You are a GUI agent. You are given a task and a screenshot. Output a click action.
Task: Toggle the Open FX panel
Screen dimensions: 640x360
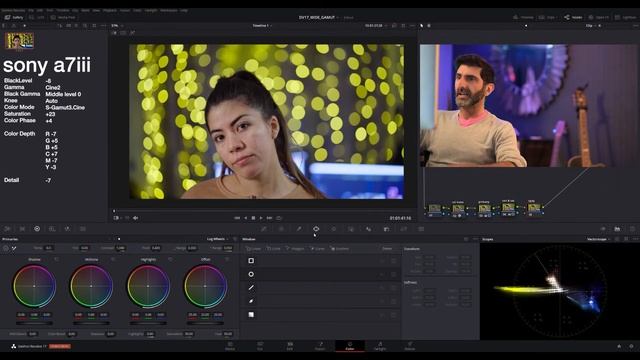[x=600, y=18]
